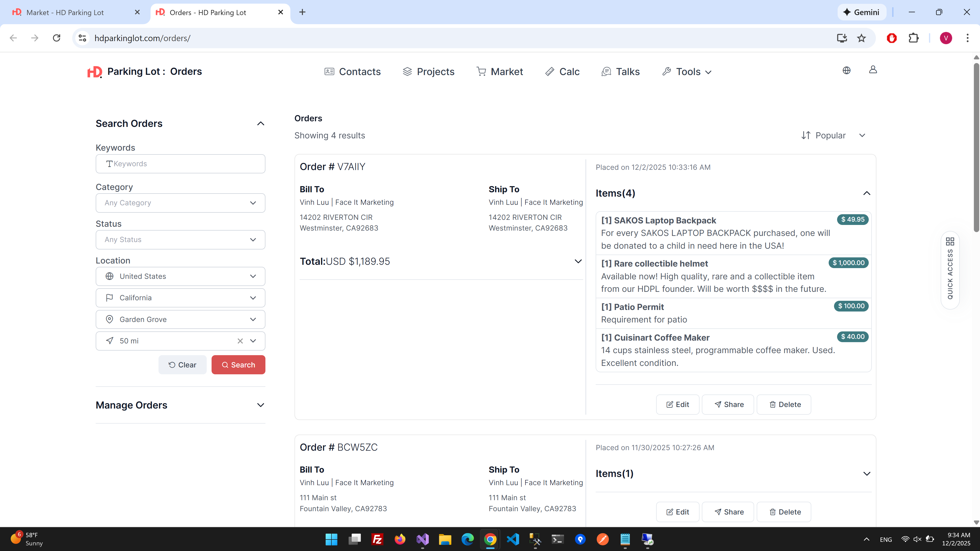The height and width of the screenshot is (551, 980).
Task: Open the Any Category dropdown
Action: click(180, 203)
